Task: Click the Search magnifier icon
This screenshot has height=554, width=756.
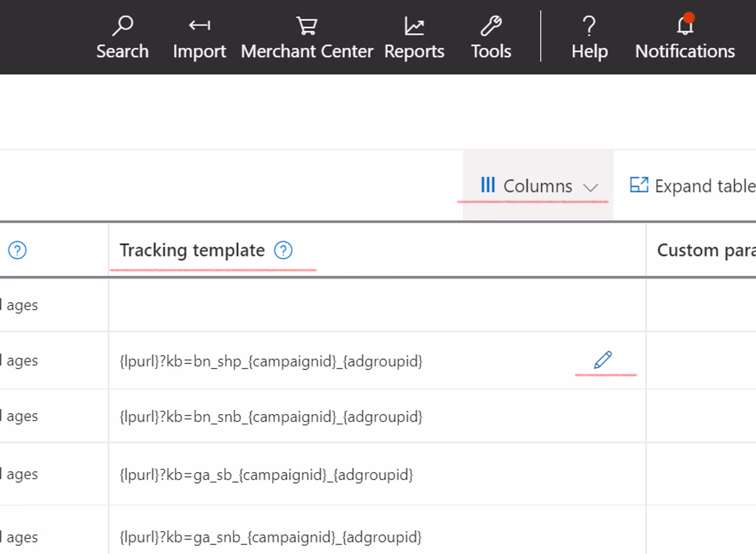Action: coord(122,26)
